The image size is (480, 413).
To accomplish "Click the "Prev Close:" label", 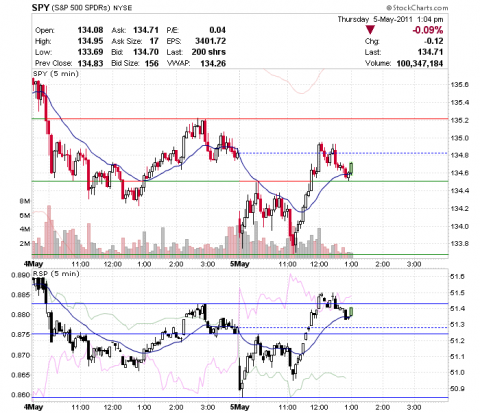I will click(54, 63).
